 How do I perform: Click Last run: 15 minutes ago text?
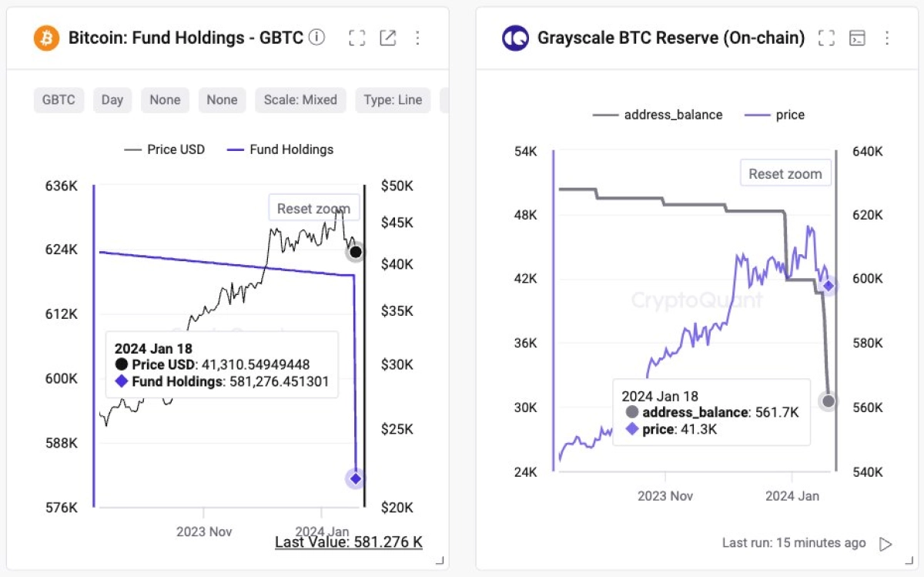click(x=794, y=543)
